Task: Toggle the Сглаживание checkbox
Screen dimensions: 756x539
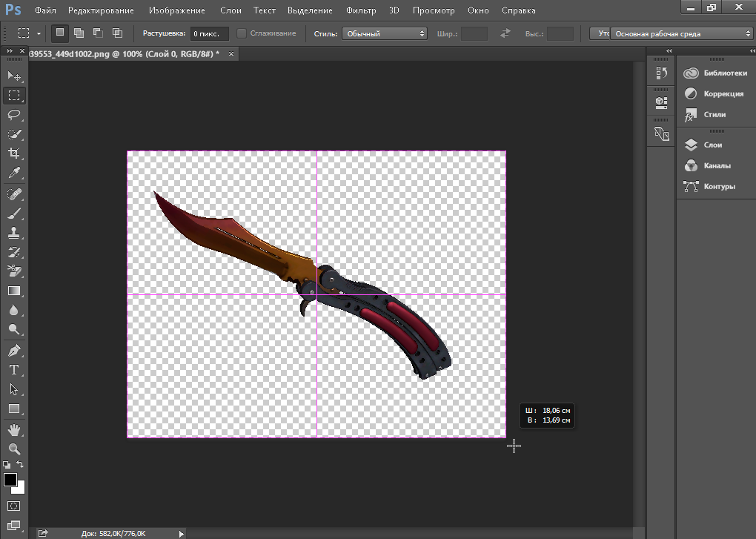Action: tap(242, 33)
